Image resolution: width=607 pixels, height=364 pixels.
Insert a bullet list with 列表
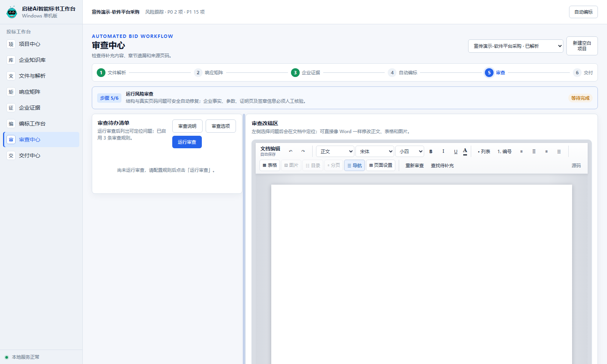click(x=484, y=151)
